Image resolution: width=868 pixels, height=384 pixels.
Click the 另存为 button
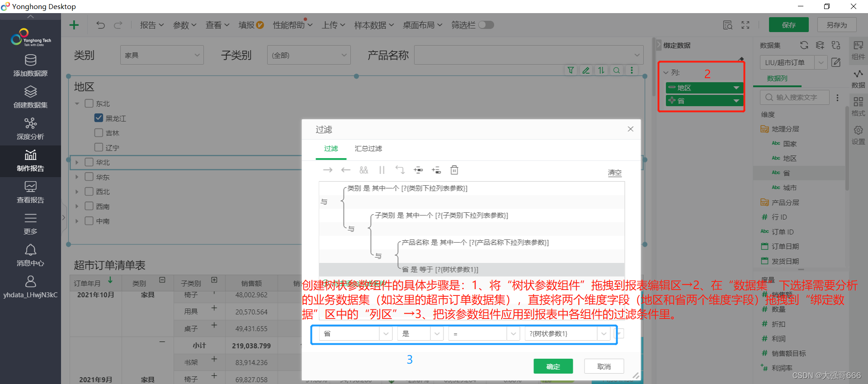837,25
